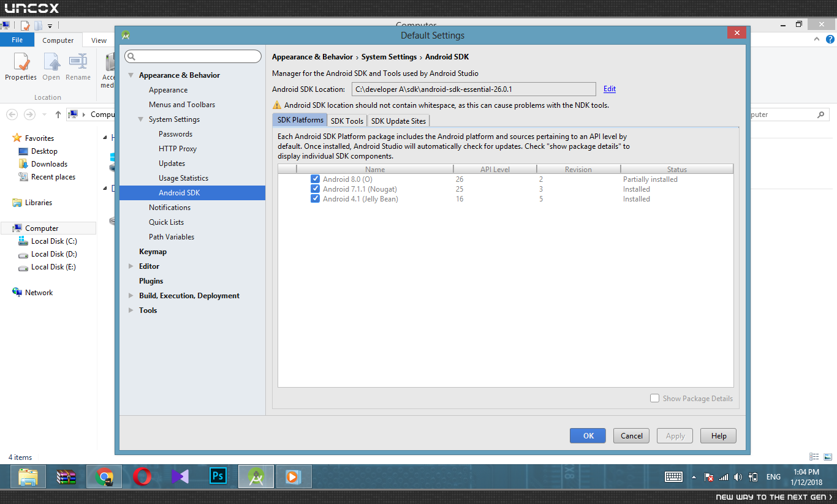Viewport: 837px width, 504px height.
Task: Click the Rename icon in File Explorer ribbon
Action: pos(78,62)
